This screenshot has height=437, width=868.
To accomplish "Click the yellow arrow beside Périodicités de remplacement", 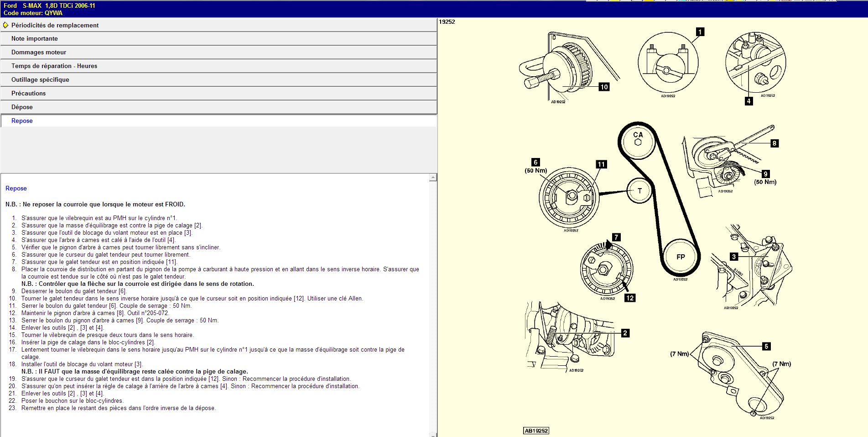I will 5,25.
